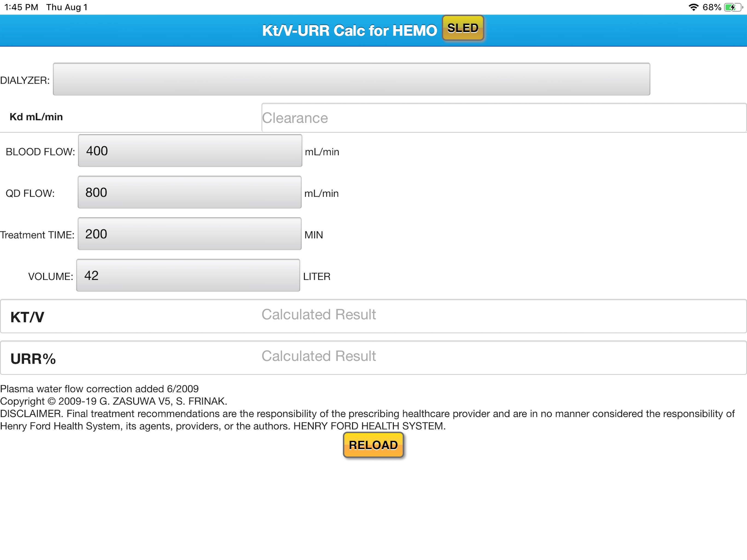Tap the Kt/V-URR Calc for HEMO title
The image size is (747, 560).
(x=349, y=31)
